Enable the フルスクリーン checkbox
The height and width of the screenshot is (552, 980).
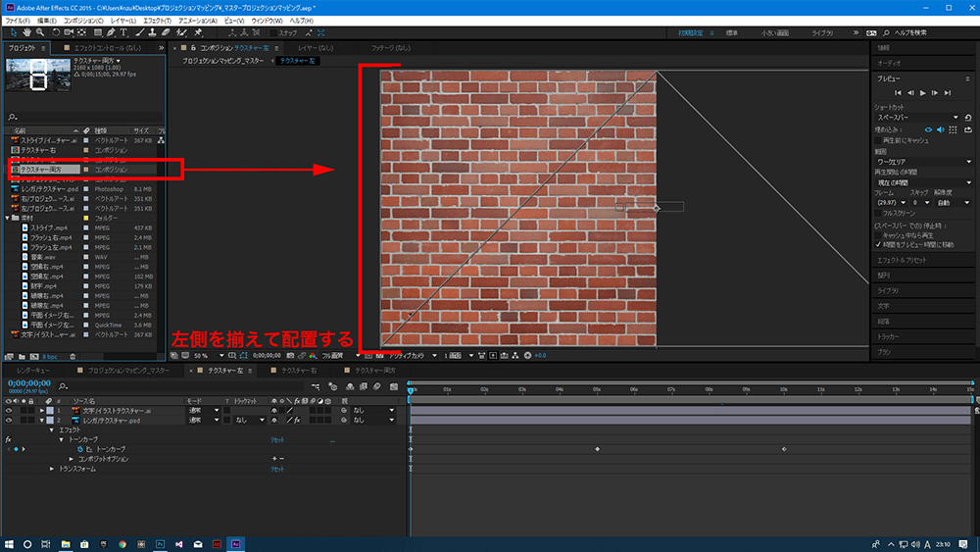click(878, 211)
